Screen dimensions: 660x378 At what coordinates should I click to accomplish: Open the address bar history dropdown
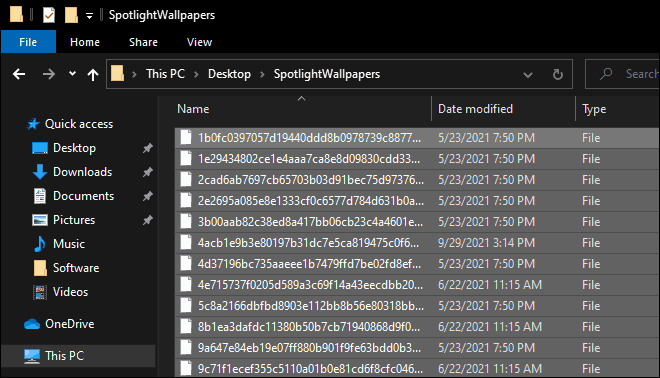pyautogui.click(x=527, y=75)
